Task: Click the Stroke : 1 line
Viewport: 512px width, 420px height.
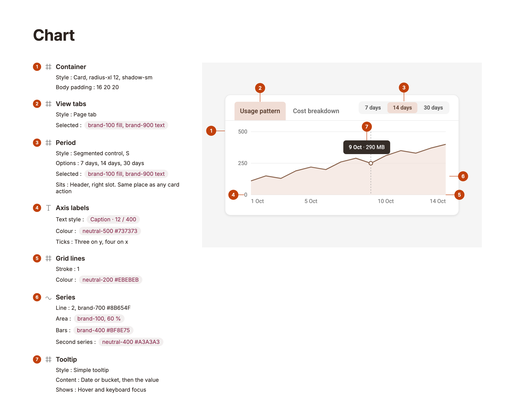Action: [67, 269]
